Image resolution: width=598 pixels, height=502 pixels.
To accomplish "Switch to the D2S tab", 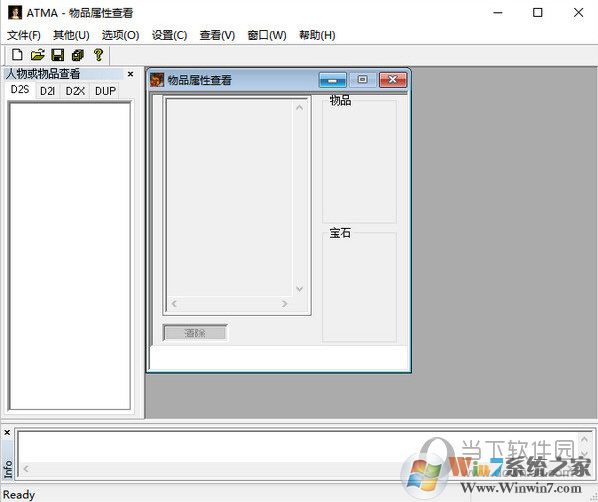I will [20, 90].
